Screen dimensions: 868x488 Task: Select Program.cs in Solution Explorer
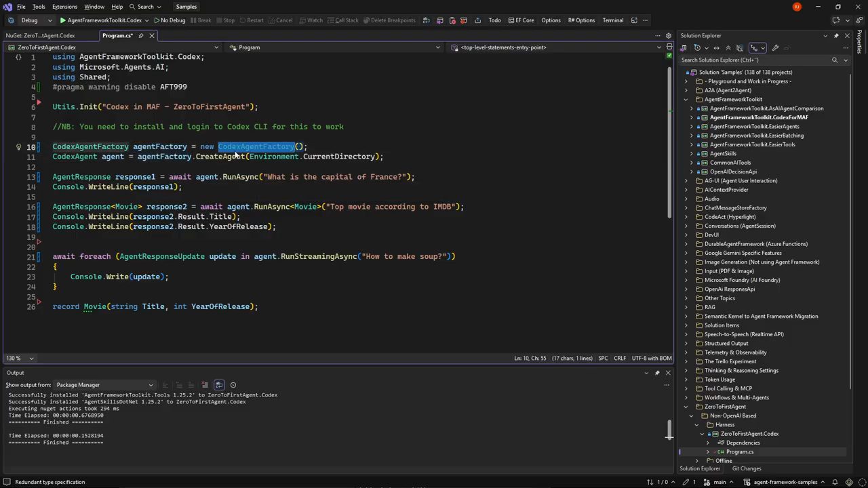pyautogui.click(x=739, y=452)
